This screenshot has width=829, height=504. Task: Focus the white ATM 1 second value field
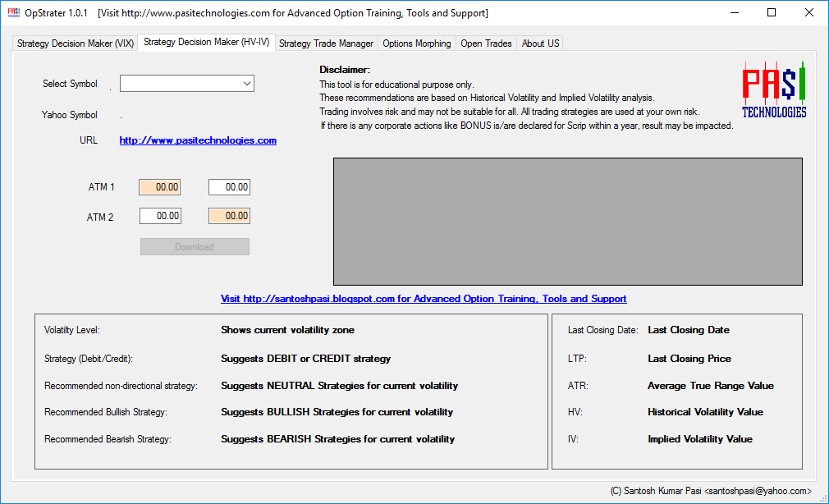click(230, 187)
